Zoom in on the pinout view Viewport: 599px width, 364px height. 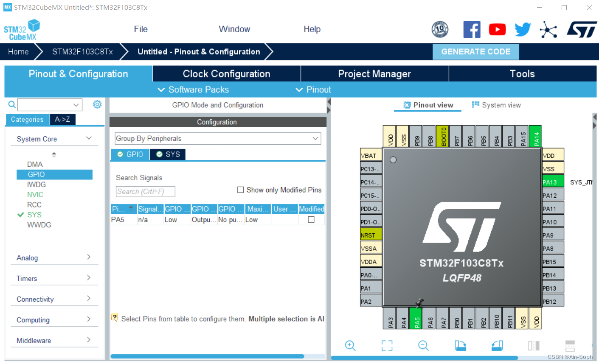point(350,346)
